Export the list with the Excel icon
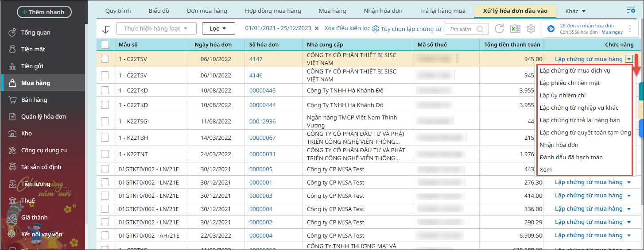The width and height of the screenshot is (644, 250). coord(515,29)
